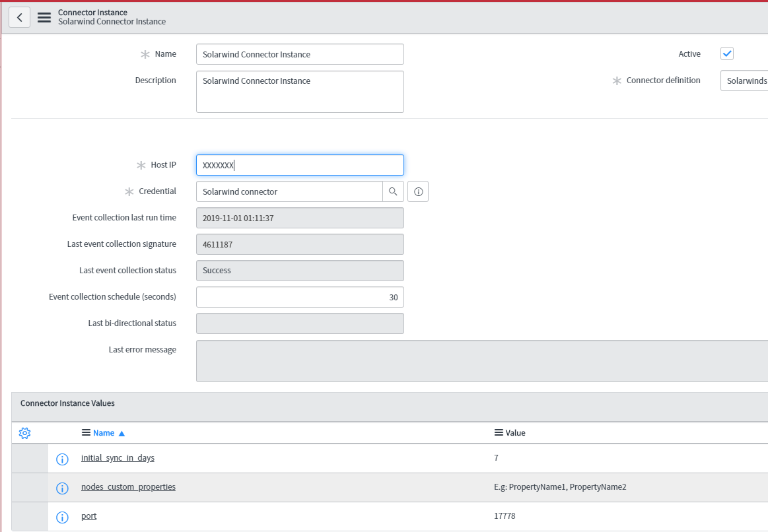Image resolution: width=768 pixels, height=532 pixels.
Task: Click the Last bi-directional status field
Action: (300, 323)
